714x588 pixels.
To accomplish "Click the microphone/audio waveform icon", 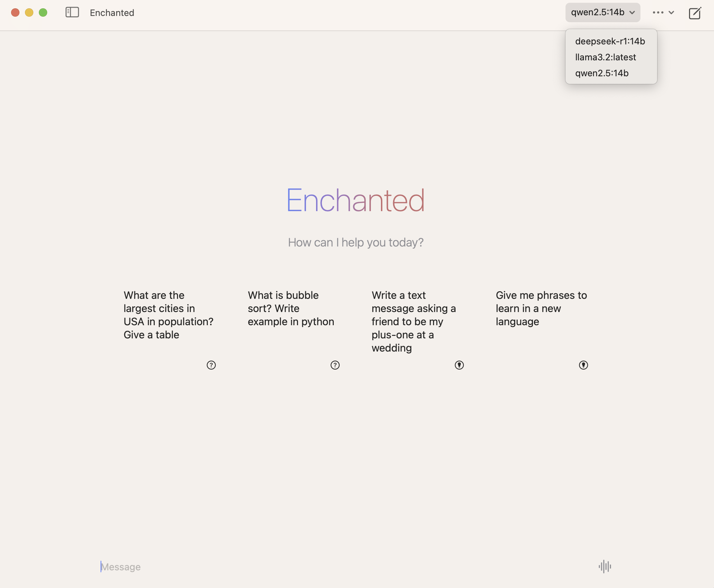I will pyautogui.click(x=605, y=566).
